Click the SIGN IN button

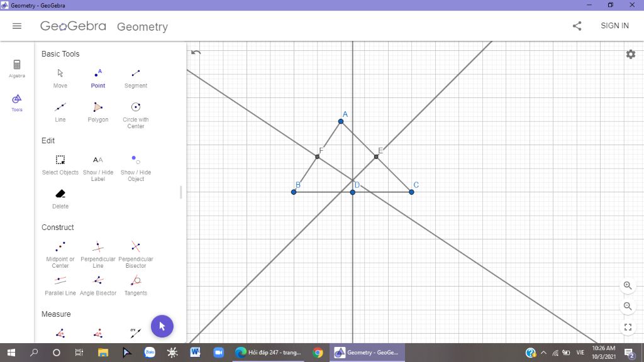pyautogui.click(x=614, y=25)
